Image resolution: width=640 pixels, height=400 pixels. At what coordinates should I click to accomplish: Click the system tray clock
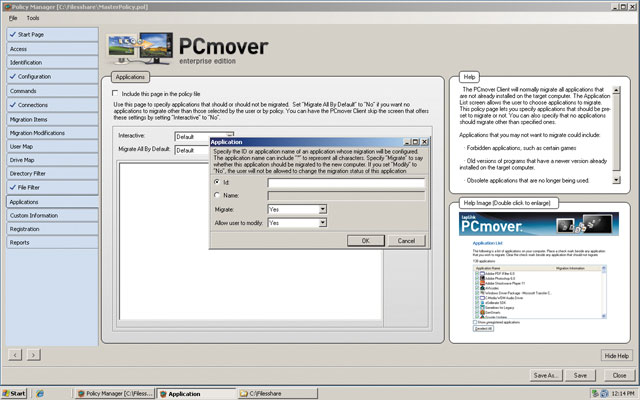click(623, 393)
